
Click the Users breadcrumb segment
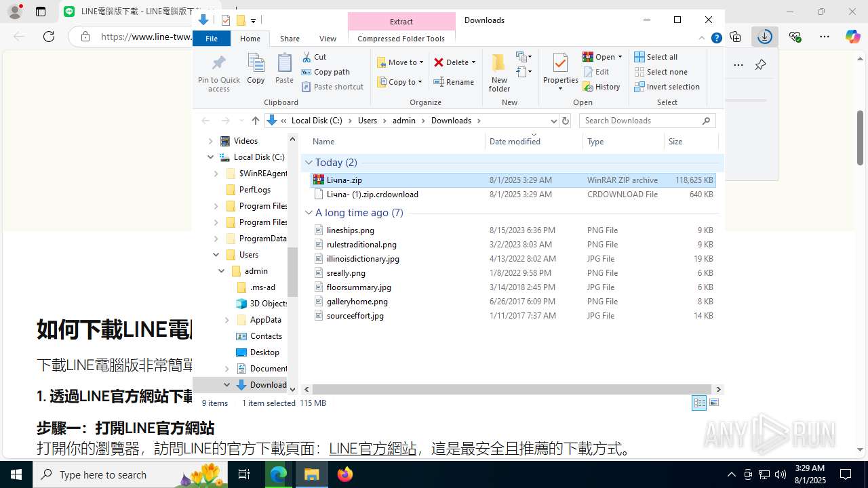[x=367, y=121]
